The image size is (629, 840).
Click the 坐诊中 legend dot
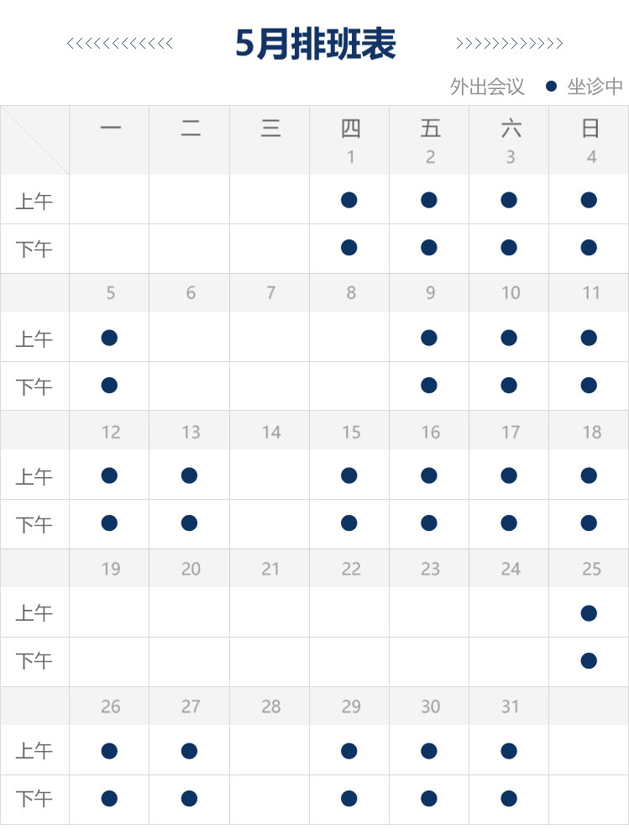click(551, 87)
